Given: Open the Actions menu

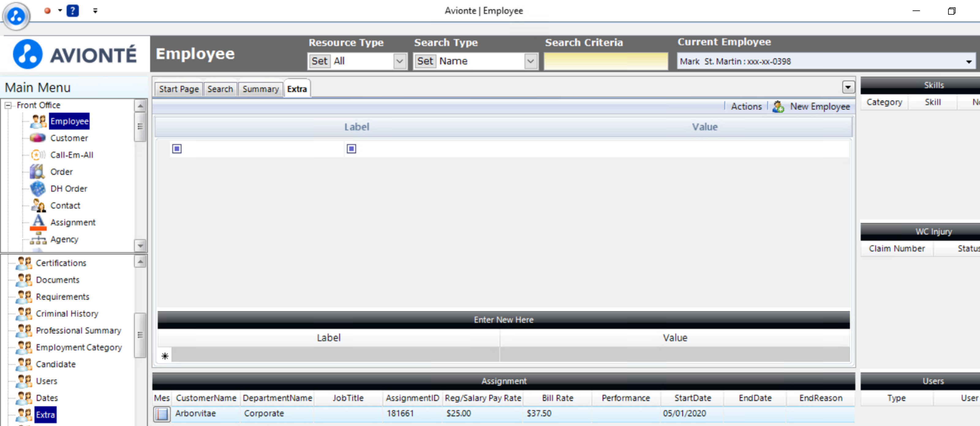Looking at the screenshot, I should pos(746,107).
